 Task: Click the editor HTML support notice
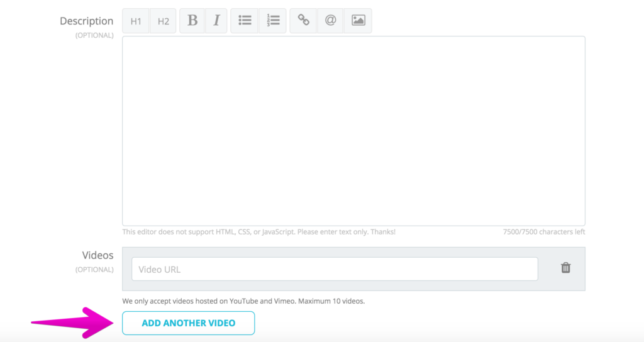click(258, 232)
